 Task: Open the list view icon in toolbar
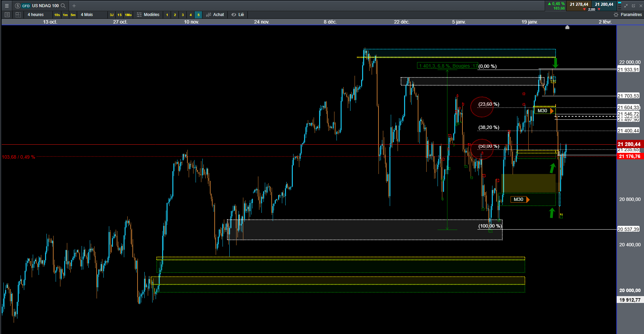[x=7, y=15]
